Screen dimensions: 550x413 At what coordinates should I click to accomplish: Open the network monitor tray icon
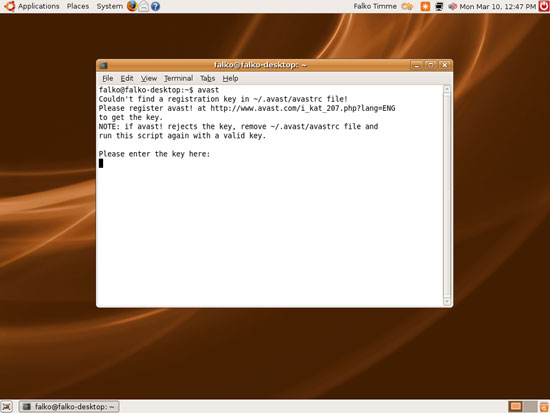coord(439,6)
